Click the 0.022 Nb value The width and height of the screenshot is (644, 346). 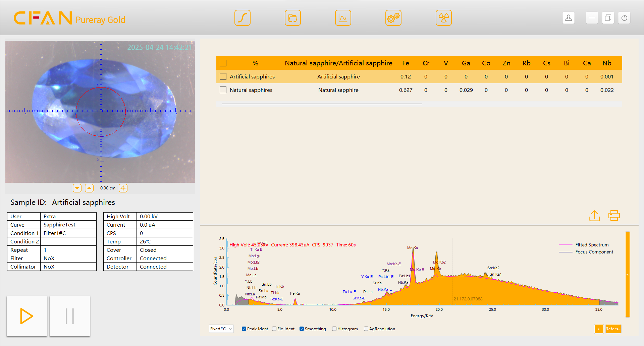tap(607, 90)
